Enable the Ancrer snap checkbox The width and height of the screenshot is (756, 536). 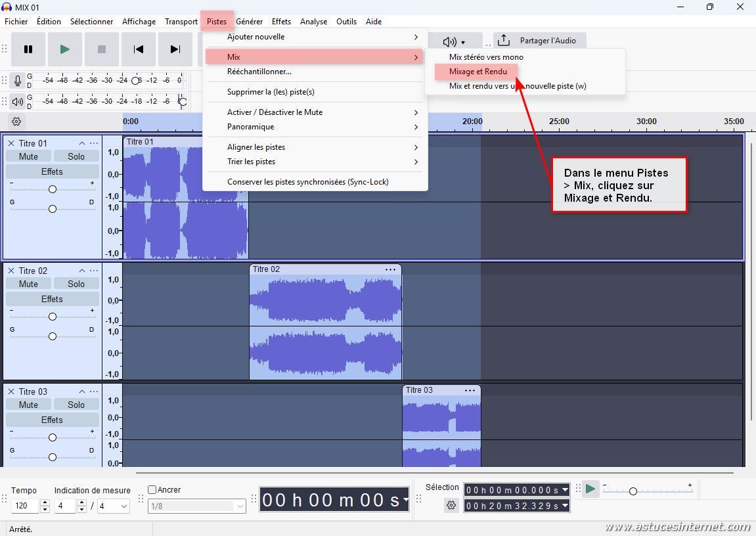pos(152,489)
